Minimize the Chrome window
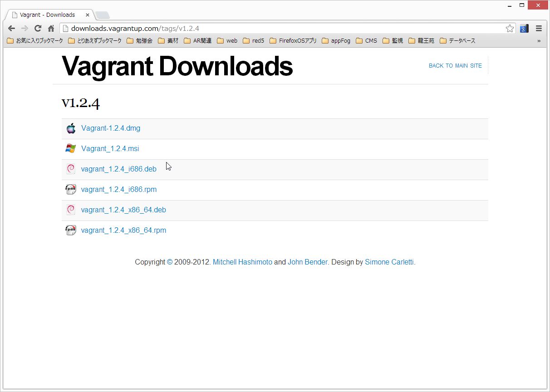550x392 pixels. 509,5
